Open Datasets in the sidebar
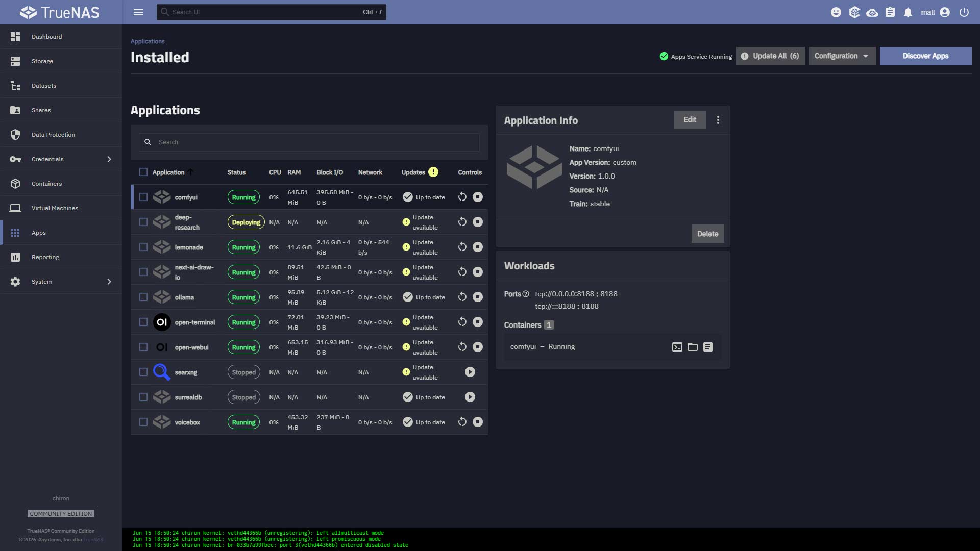 61,86
